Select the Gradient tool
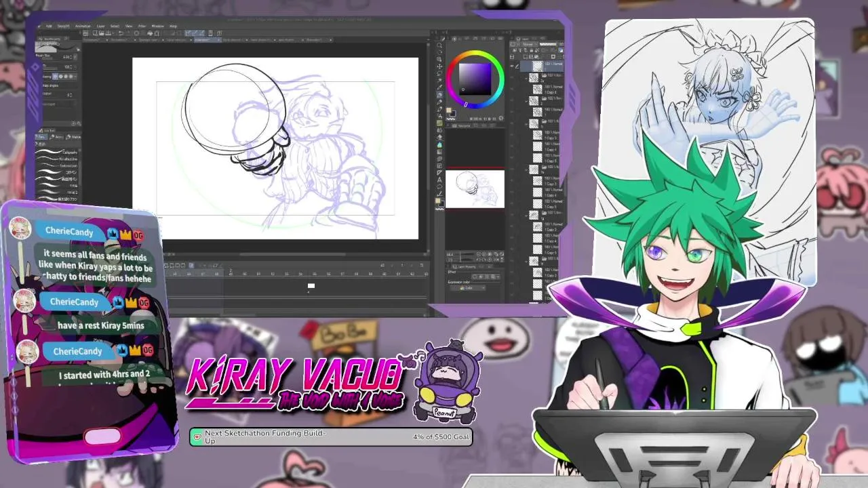 tap(439, 152)
